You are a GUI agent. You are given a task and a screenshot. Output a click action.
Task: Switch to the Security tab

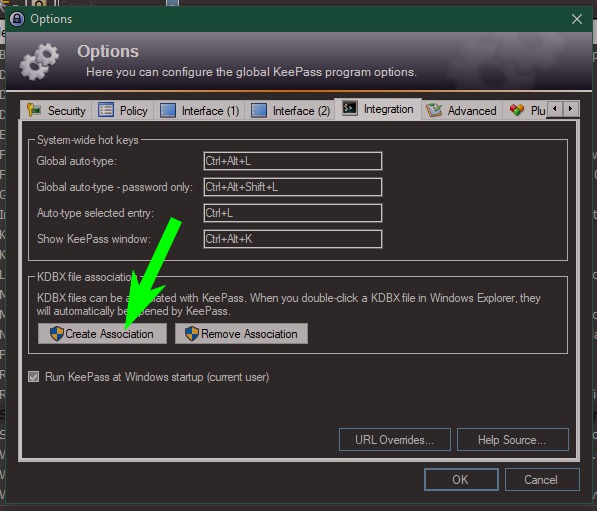click(56, 110)
